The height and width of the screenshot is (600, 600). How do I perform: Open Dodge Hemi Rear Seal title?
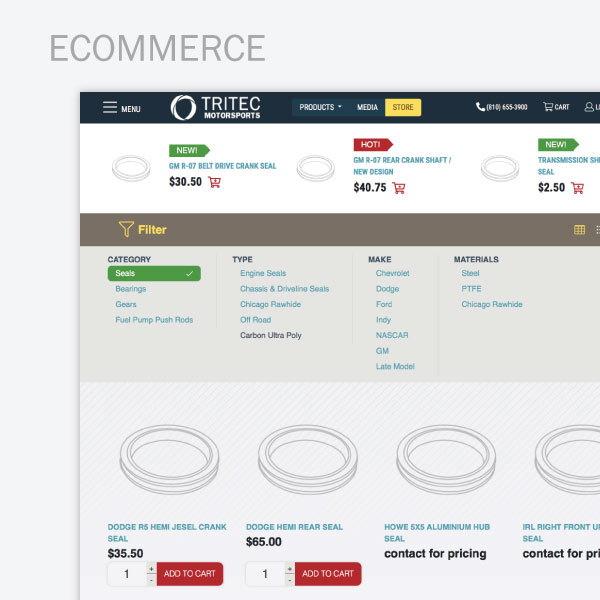click(x=294, y=527)
